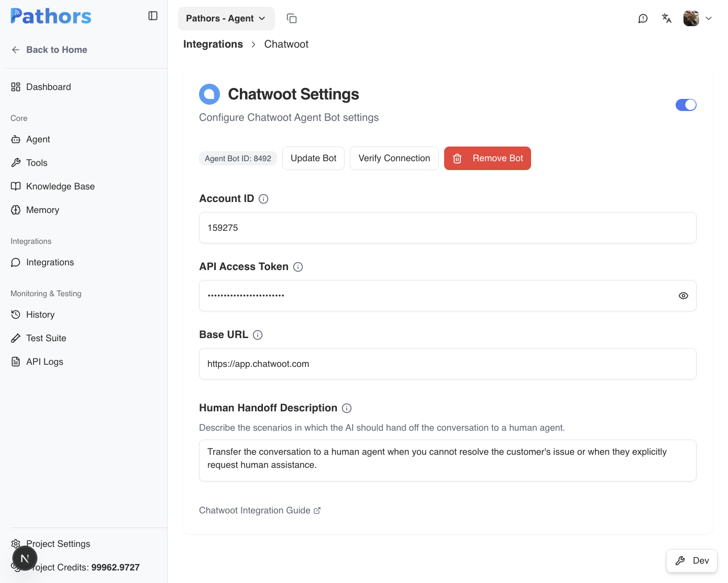Open the Pathors - Agent project dropdown
Screen dimensions: 728x583
pos(226,18)
